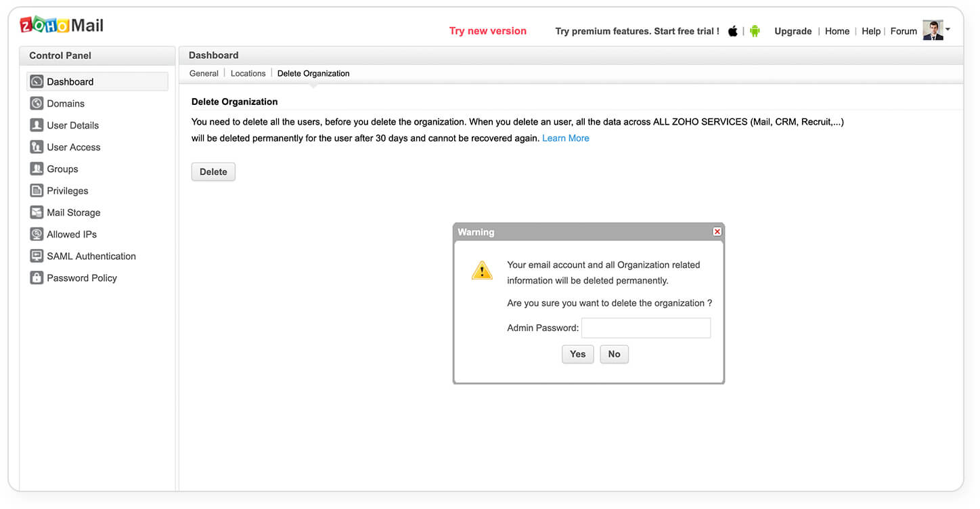
Task: Switch to the Locations tab
Action: pyautogui.click(x=248, y=73)
